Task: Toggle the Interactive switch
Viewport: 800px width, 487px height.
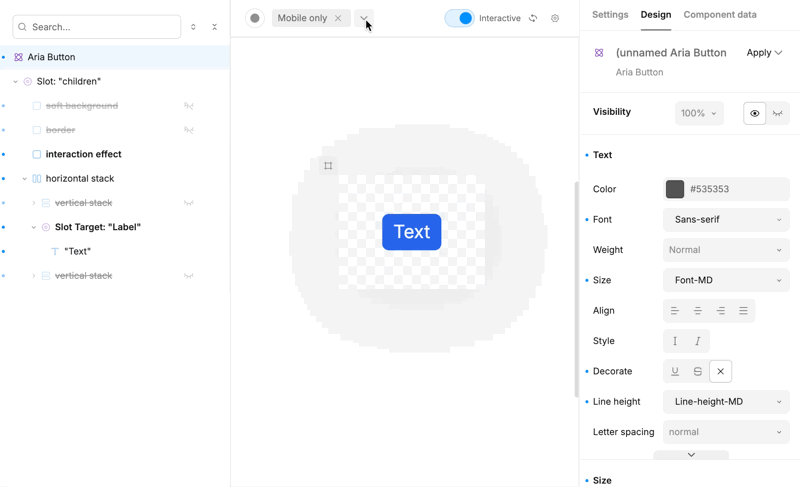Action: (459, 18)
